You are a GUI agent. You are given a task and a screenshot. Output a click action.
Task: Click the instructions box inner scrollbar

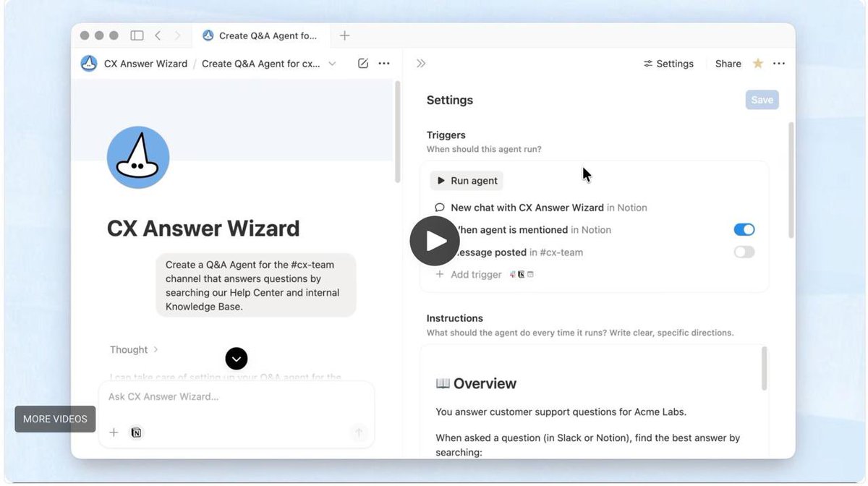[x=765, y=369]
